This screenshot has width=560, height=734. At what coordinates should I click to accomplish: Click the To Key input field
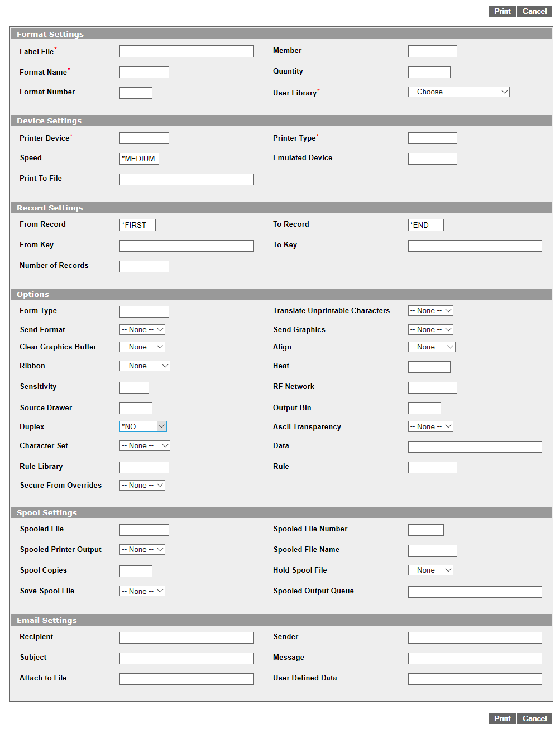[475, 246]
